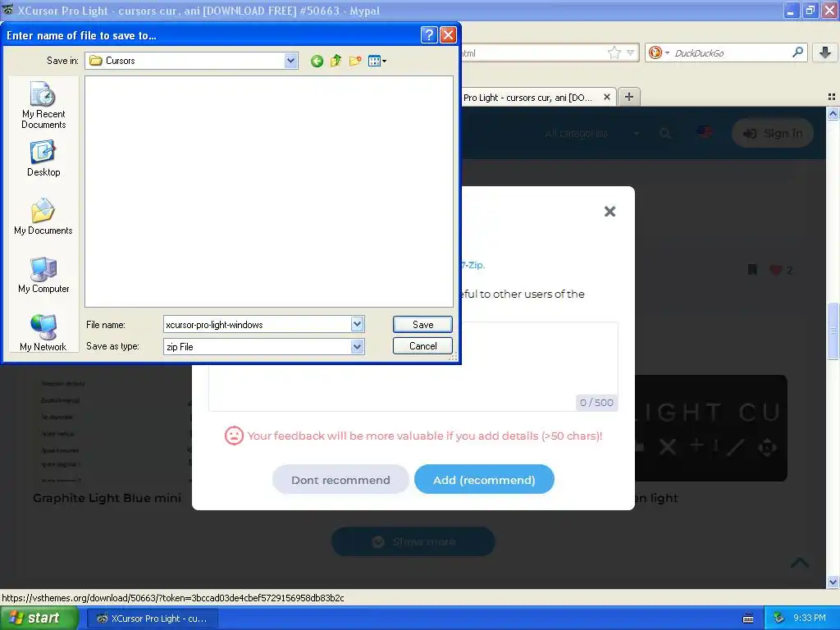Click the keyboard icon in system tray
The height and width of the screenshot is (630, 840).
748,619
